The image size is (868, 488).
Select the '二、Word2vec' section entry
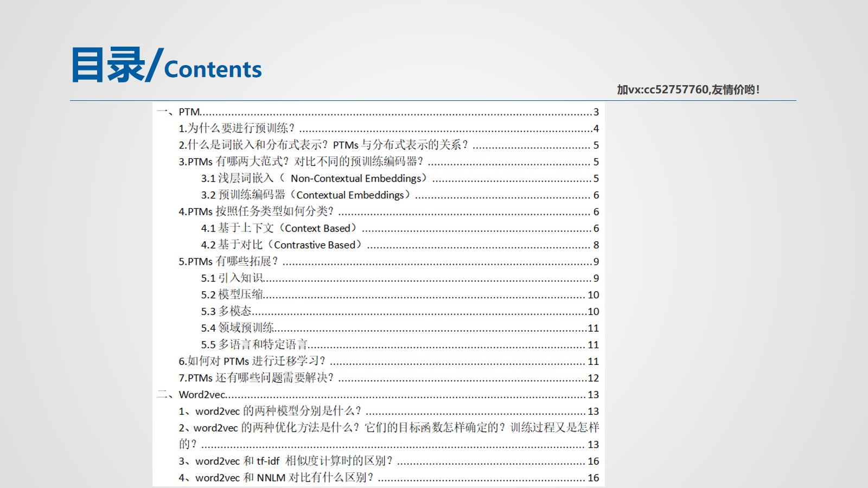[378, 394]
